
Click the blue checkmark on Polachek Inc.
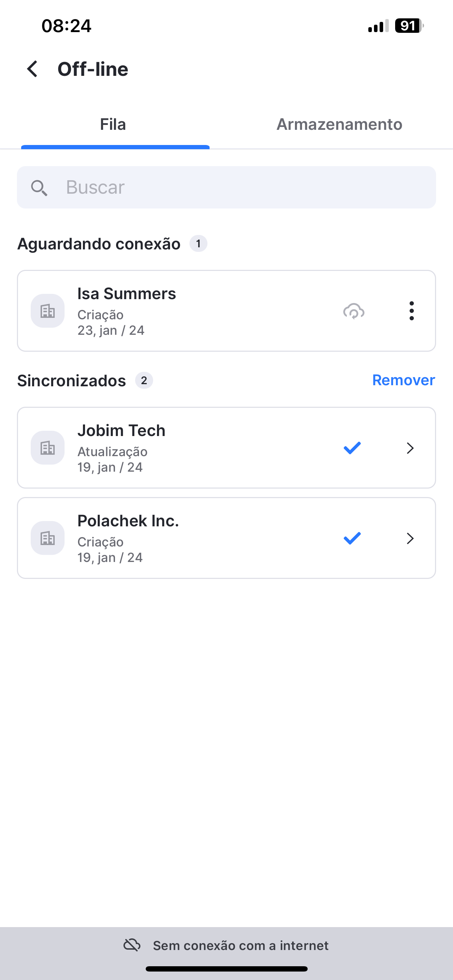(352, 538)
